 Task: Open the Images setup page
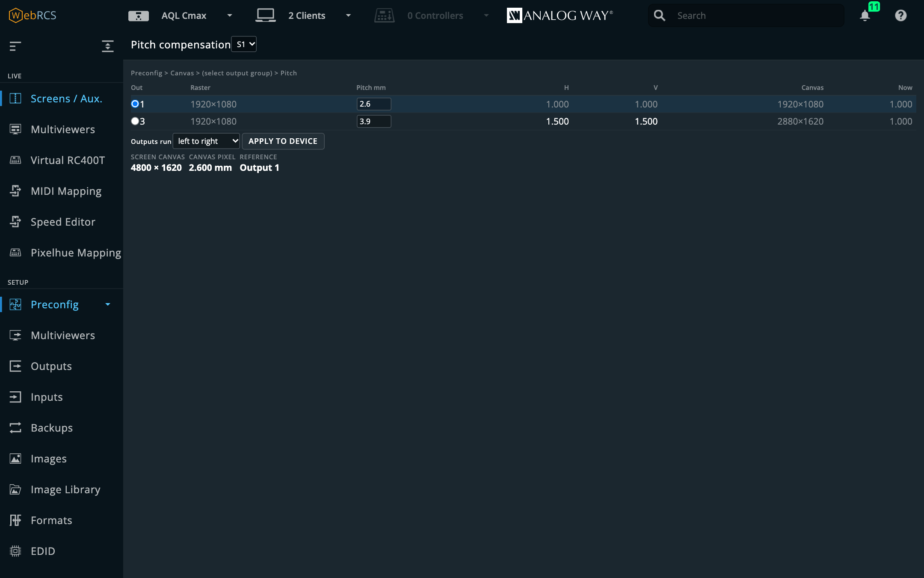click(62, 459)
